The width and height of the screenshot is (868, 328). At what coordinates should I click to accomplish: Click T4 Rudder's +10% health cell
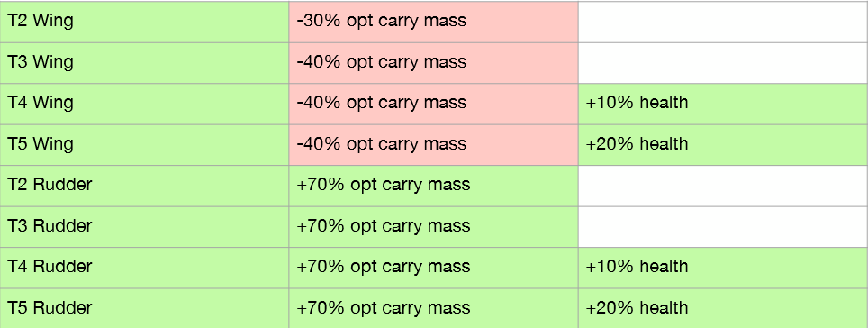click(x=724, y=268)
